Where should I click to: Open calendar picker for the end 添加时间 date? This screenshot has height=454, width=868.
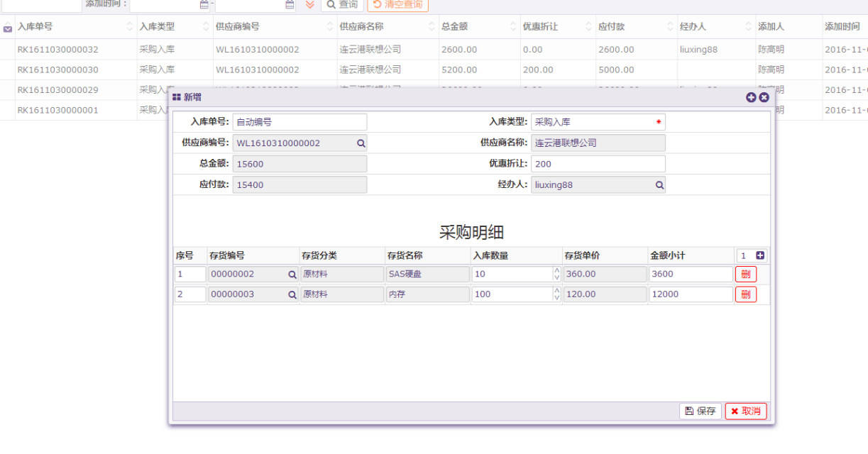290,4
